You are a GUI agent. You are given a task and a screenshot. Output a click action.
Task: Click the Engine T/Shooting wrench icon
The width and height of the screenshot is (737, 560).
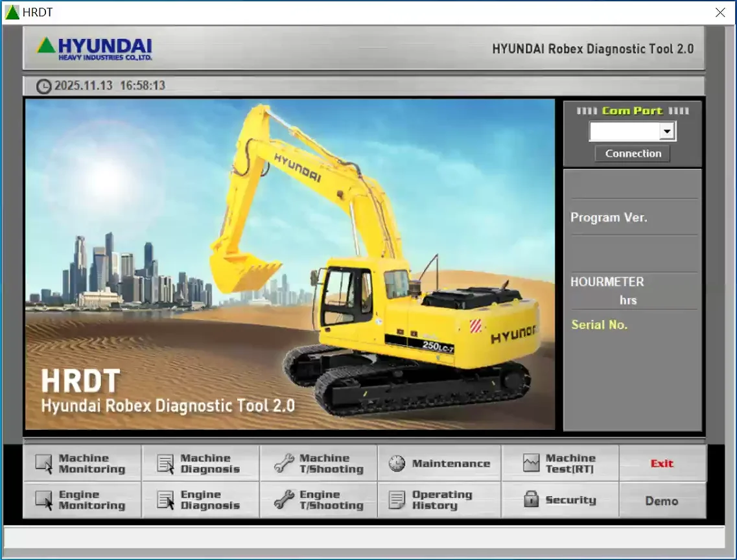coord(285,500)
